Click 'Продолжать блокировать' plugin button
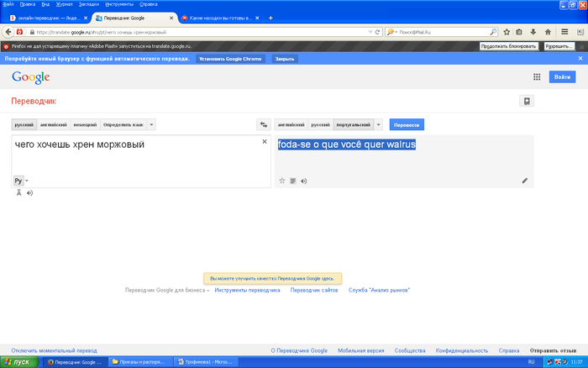 (508, 46)
